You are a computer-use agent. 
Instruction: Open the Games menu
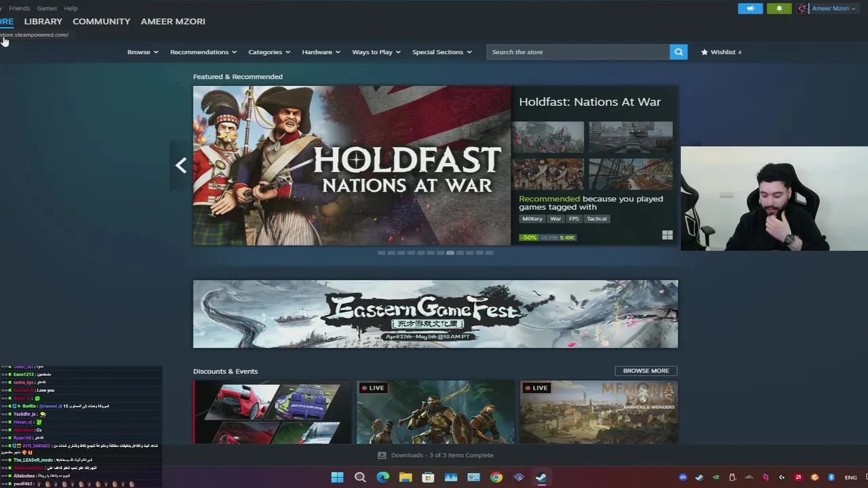point(47,8)
